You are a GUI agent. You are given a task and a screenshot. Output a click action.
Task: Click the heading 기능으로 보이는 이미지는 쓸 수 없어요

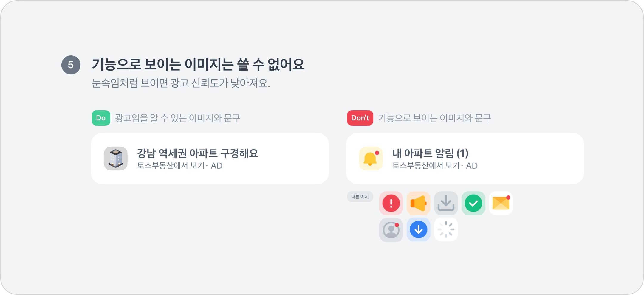point(198,65)
